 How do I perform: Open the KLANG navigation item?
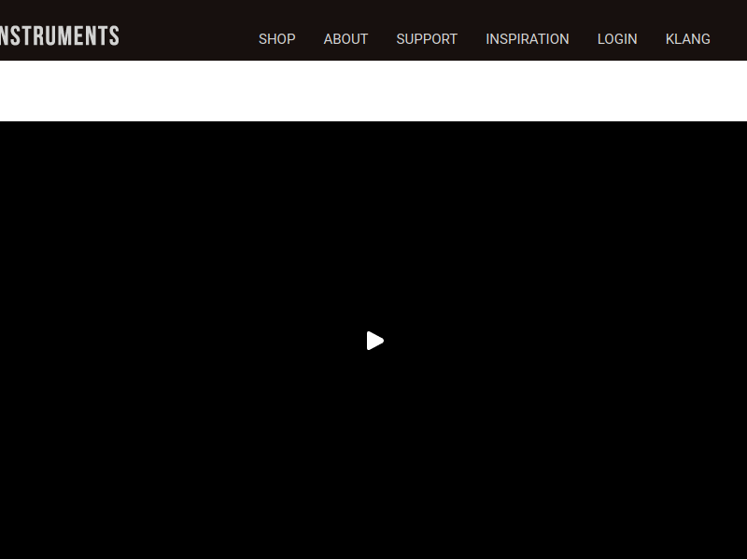tap(688, 39)
